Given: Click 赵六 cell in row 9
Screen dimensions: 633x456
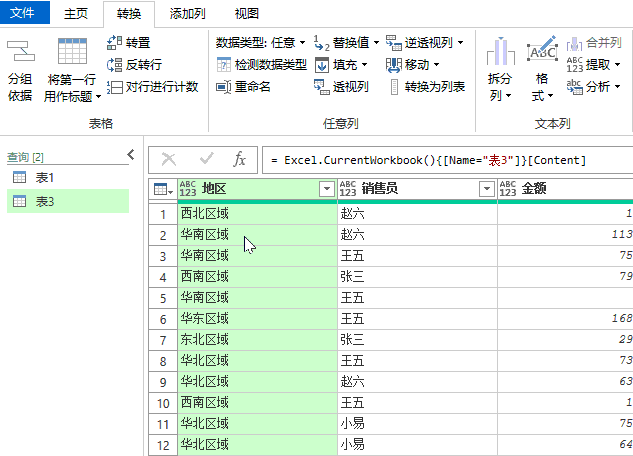Looking at the screenshot, I should 417,382.
